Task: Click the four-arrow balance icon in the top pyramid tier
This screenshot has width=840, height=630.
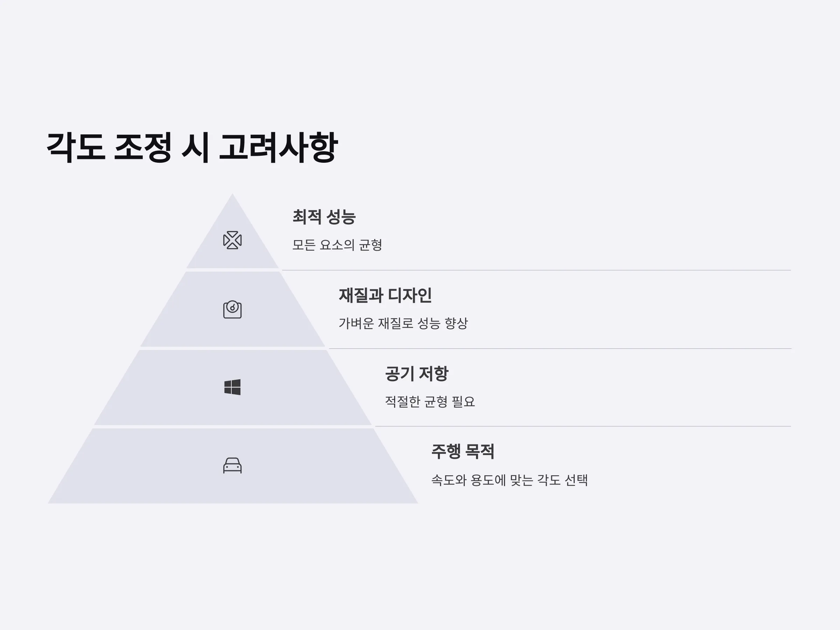Action: pyautogui.click(x=232, y=240)
